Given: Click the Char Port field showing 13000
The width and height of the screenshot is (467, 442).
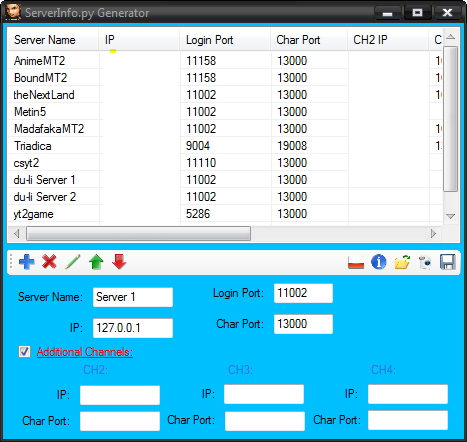Looking at the screenshot, I should pyautogui.click(x=303, y=324).
